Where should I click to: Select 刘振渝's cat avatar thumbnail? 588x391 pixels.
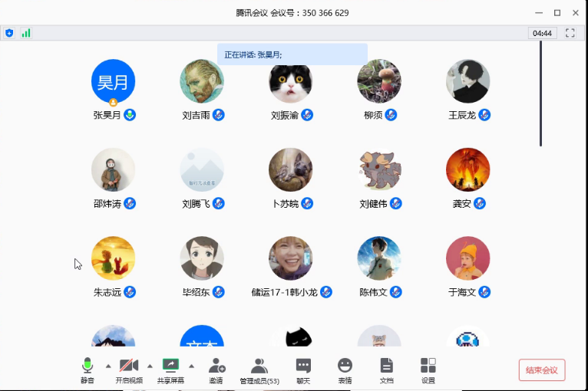290,81
